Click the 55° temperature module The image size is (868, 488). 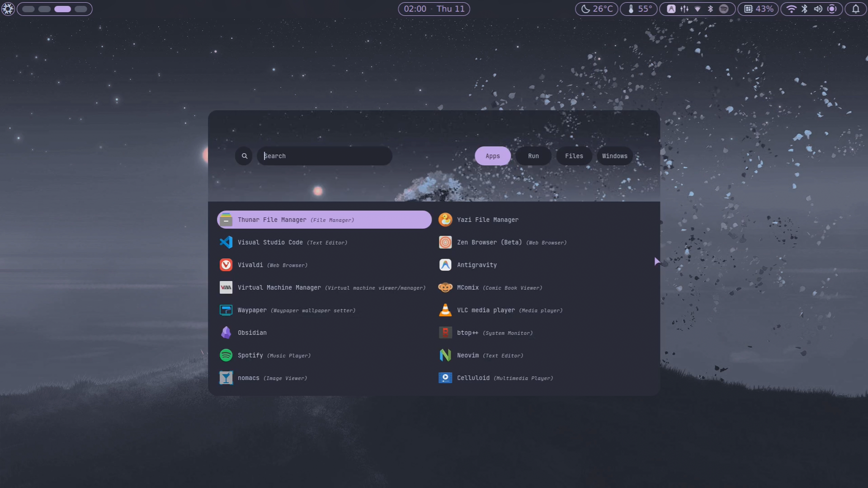click(639, 9)
